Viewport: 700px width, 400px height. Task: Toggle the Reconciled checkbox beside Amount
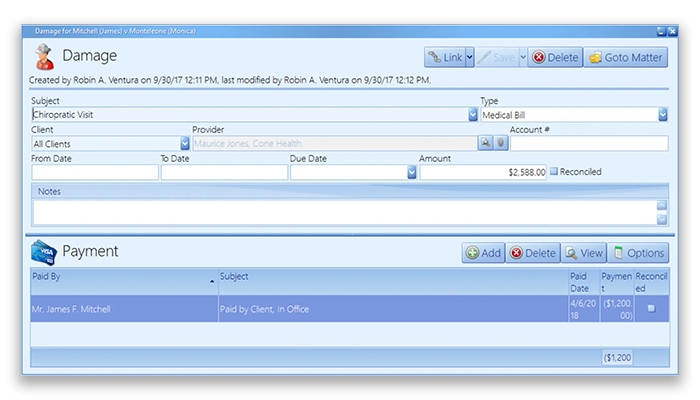click(555, 171)
